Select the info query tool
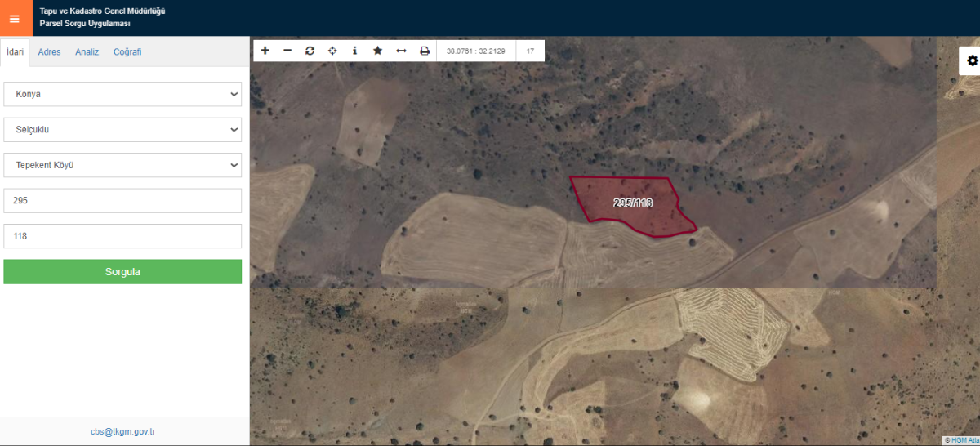 pos(354,51)
